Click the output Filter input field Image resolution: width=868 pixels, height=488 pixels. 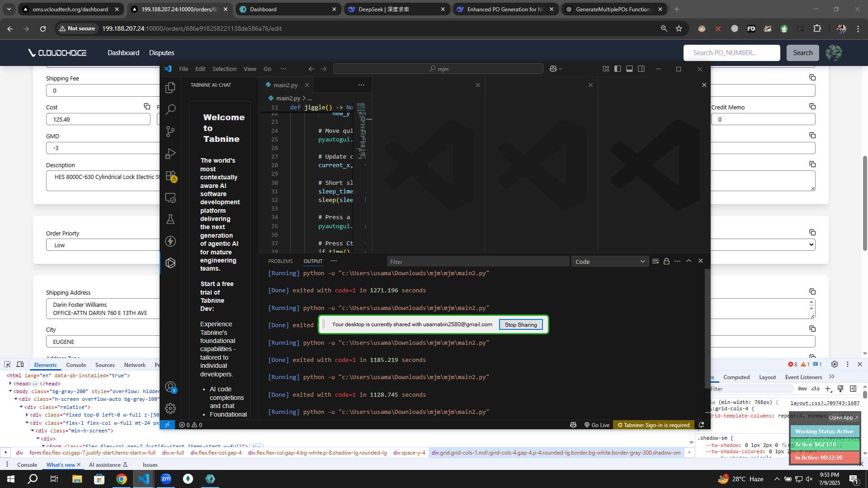point(477,262)
